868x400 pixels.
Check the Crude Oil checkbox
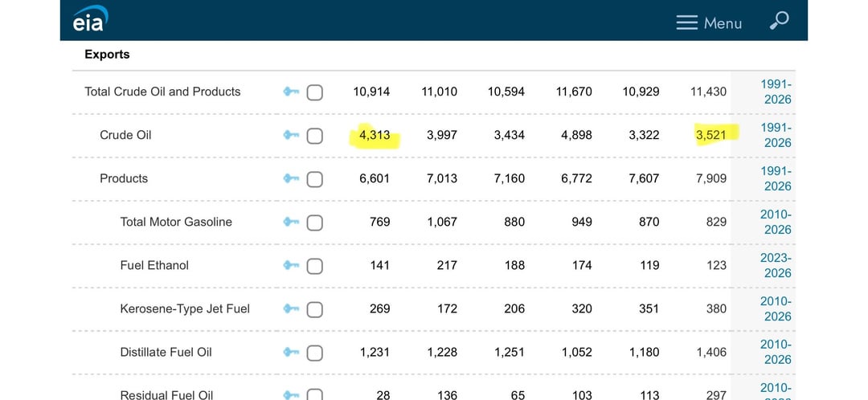[x=315, y=136]
